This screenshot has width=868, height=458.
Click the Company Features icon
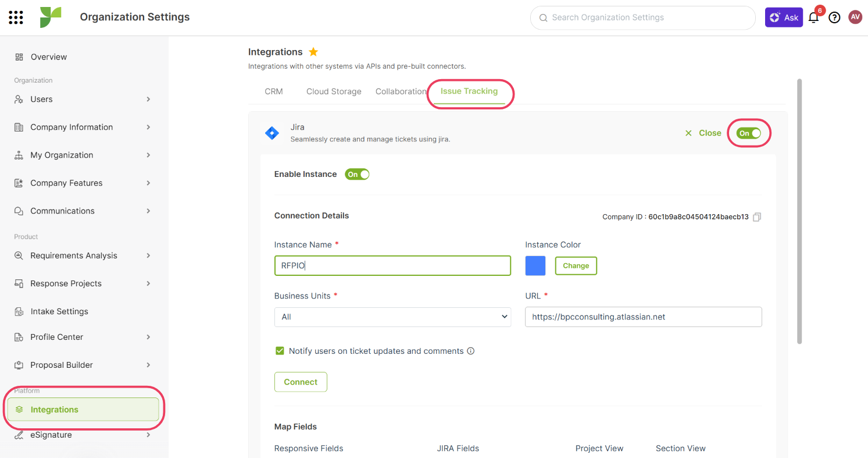(19, 183)
